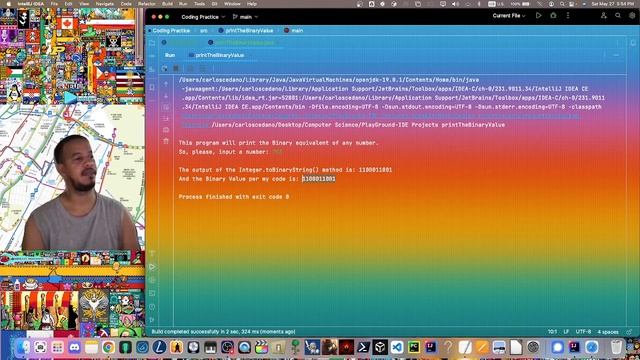The width and height of the screenshot is (640, 360).
Task: Open Final Cut Pro from the Dock
Action: tap(261, 347)
